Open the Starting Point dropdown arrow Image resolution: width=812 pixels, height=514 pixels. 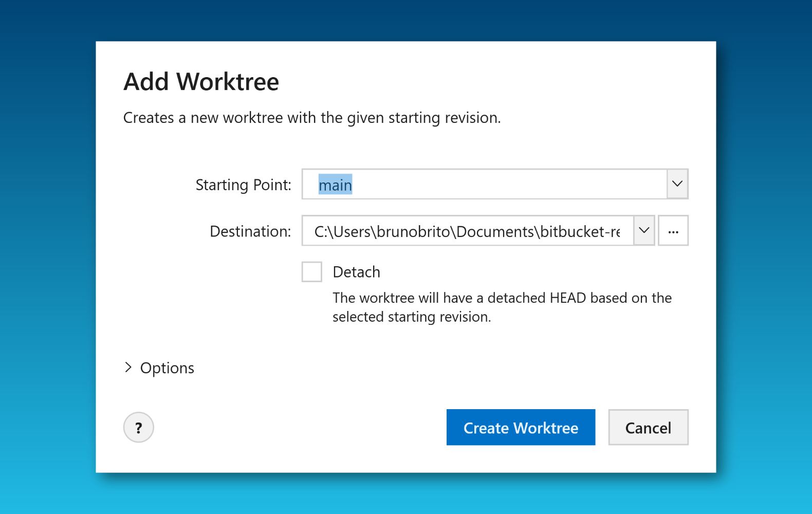point(677,184)
